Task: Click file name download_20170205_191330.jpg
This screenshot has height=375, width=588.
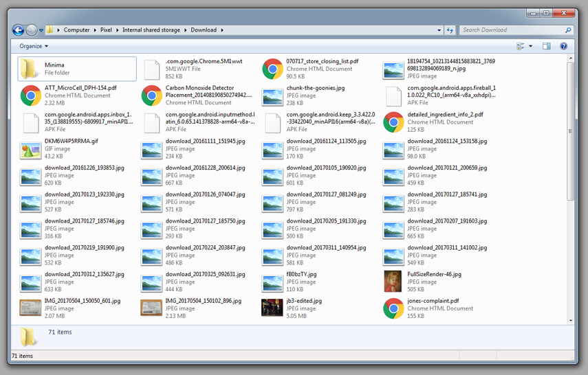Action: (326, 221)
